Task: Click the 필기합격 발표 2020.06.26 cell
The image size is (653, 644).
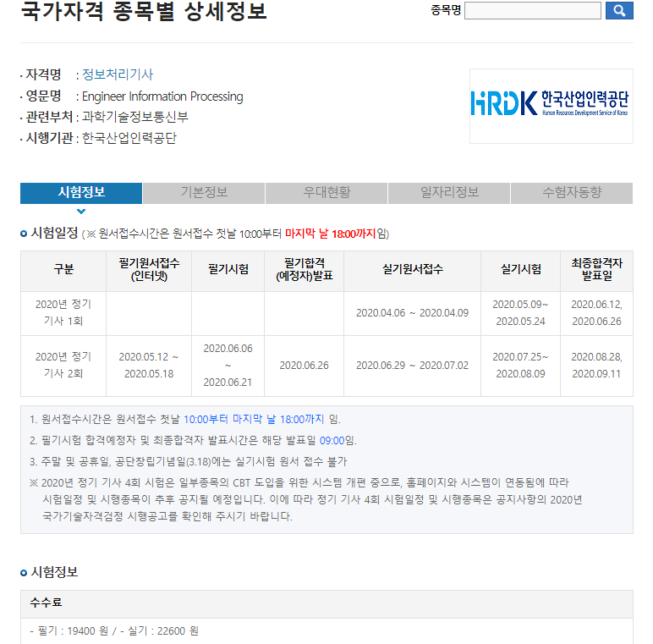Action: coord(304,366)
